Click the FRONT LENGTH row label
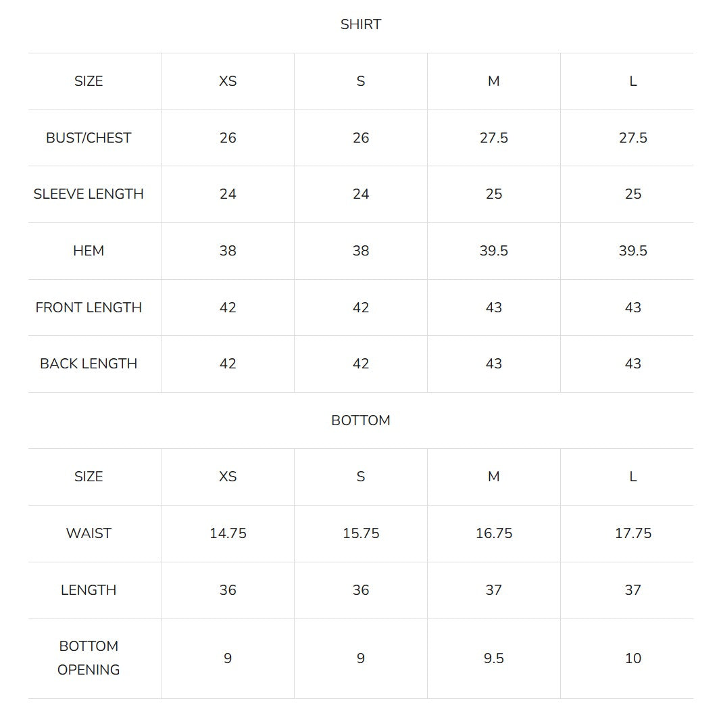721x728 pixels. click(89, 308)
